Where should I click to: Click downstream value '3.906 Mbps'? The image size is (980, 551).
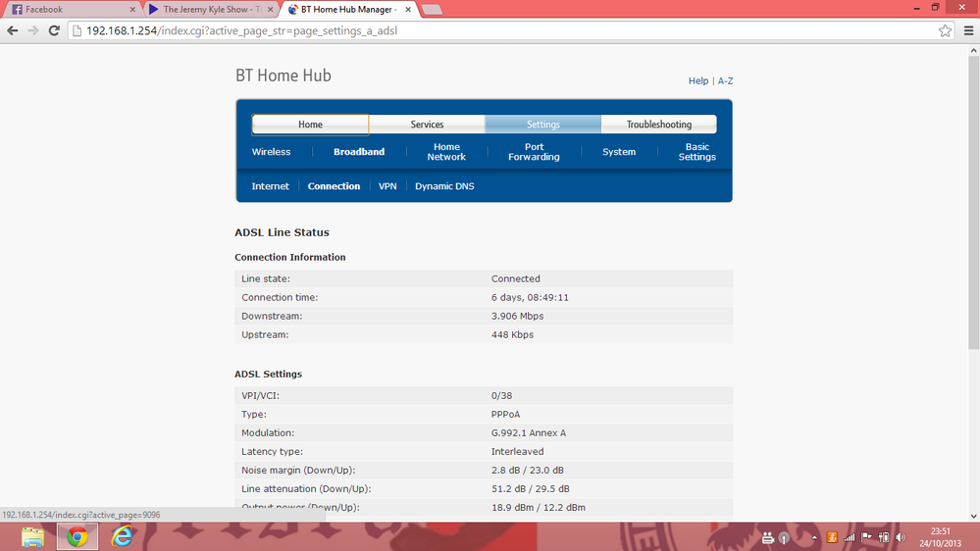(x=518, y=316)
